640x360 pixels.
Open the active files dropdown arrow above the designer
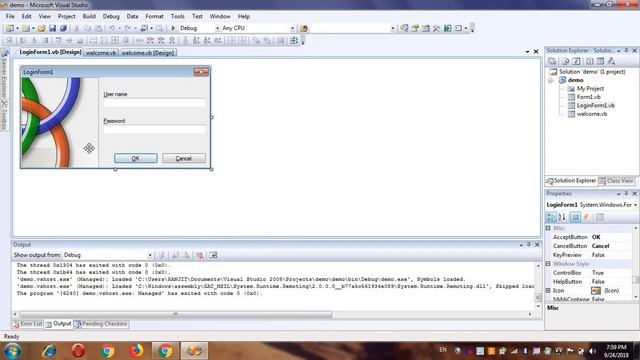coord(527,52)
